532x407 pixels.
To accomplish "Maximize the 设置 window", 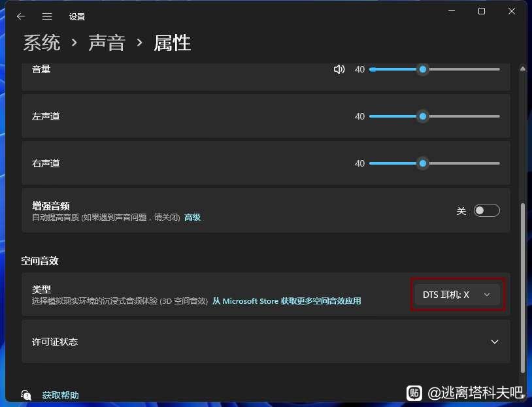I will (x=482, y=11).
